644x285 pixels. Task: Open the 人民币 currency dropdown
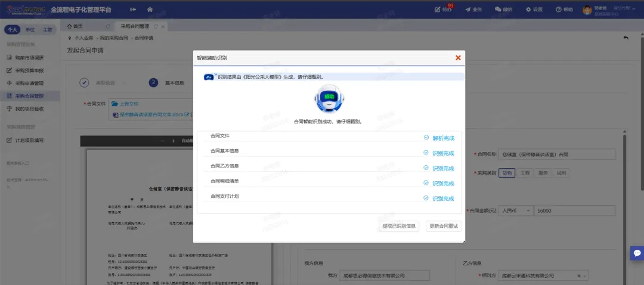pyautogui.click(x=516, y=210)
